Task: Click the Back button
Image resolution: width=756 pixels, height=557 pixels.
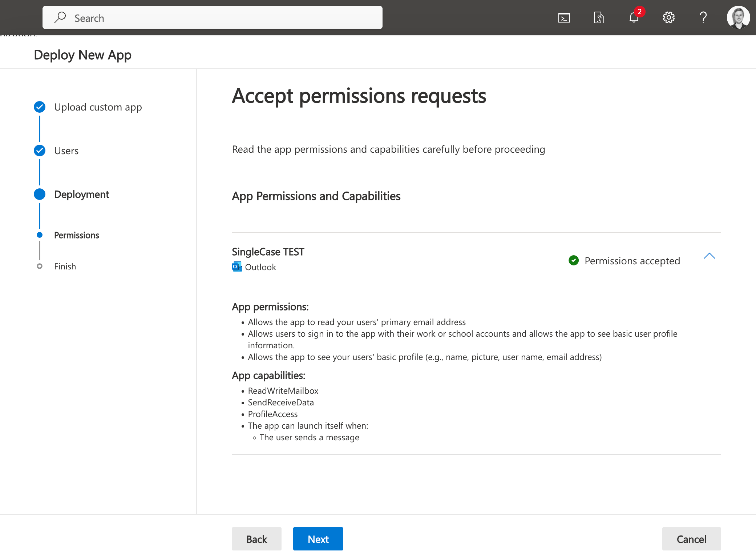Action: point(256,539)
